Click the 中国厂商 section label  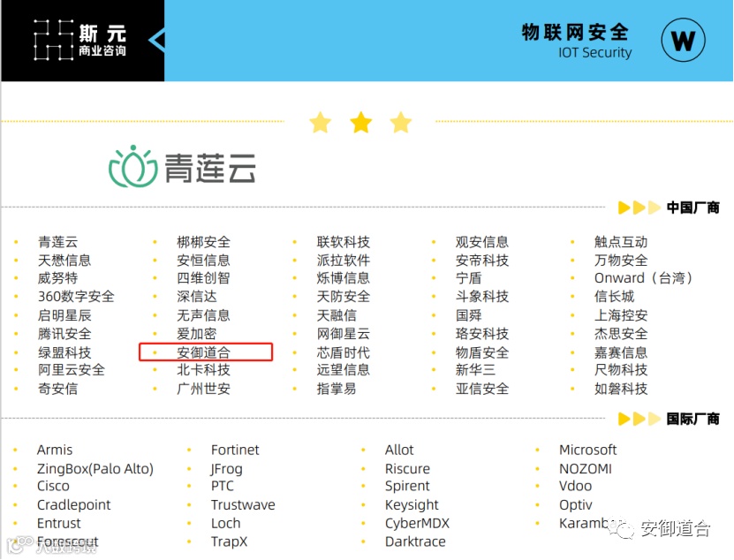coord(692,208)
